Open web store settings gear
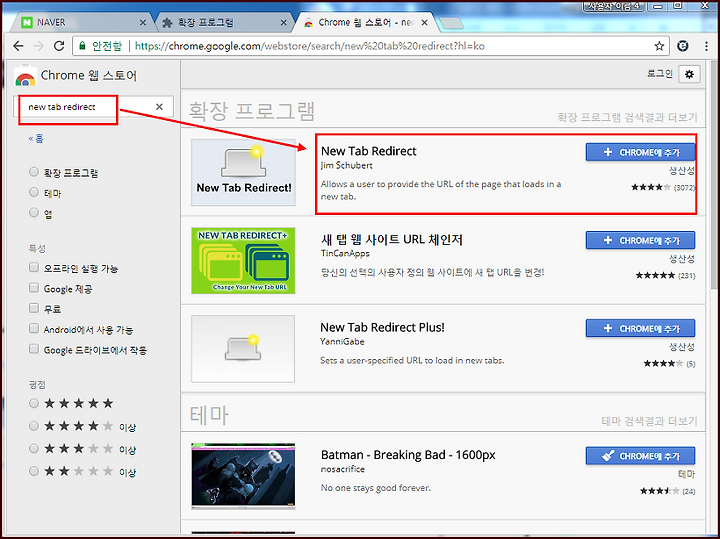Viewport: 720px width, 539px height. click(x=689, y=74)
